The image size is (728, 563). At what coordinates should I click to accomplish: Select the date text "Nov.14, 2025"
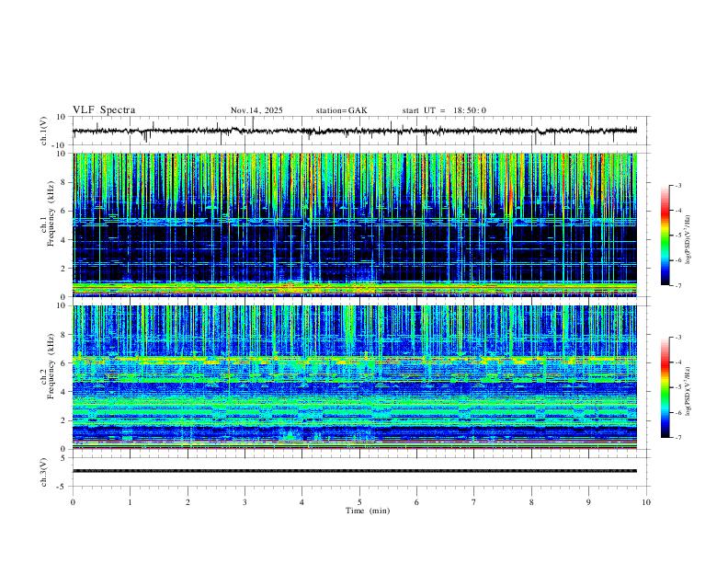click(256, 110)
